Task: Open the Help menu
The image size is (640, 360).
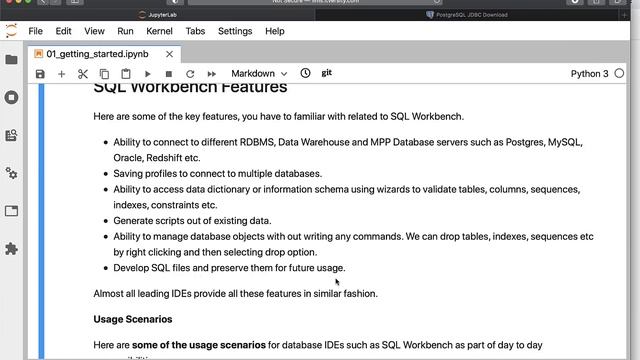Action: pyautogui.click(x=275, y=31)
